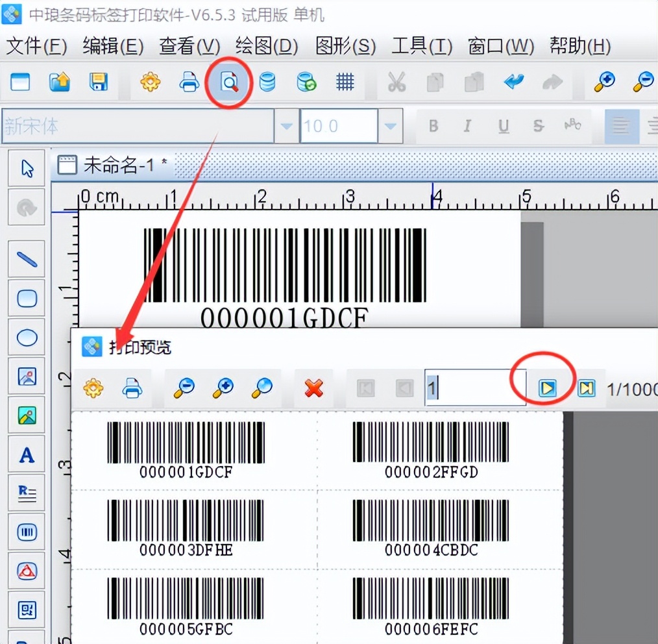Open document settings gear in main toolbar
Image resolution: width=658 pixels, height=644 pixels.
tap(151, 81)
